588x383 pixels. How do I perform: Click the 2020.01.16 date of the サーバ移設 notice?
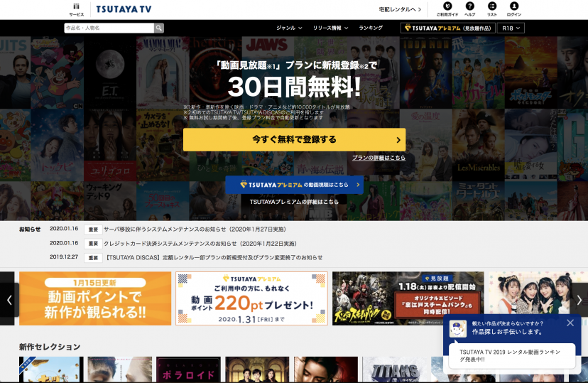pyautogui.click(x=64, y=229)
